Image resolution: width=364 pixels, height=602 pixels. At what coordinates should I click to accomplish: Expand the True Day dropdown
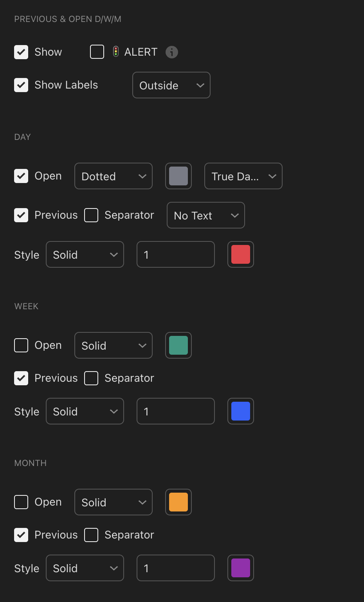[x=243, y=176]
